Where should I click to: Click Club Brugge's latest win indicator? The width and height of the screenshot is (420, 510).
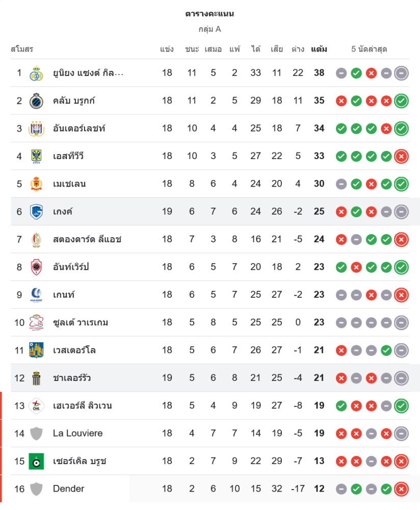(x=402, y=100)
